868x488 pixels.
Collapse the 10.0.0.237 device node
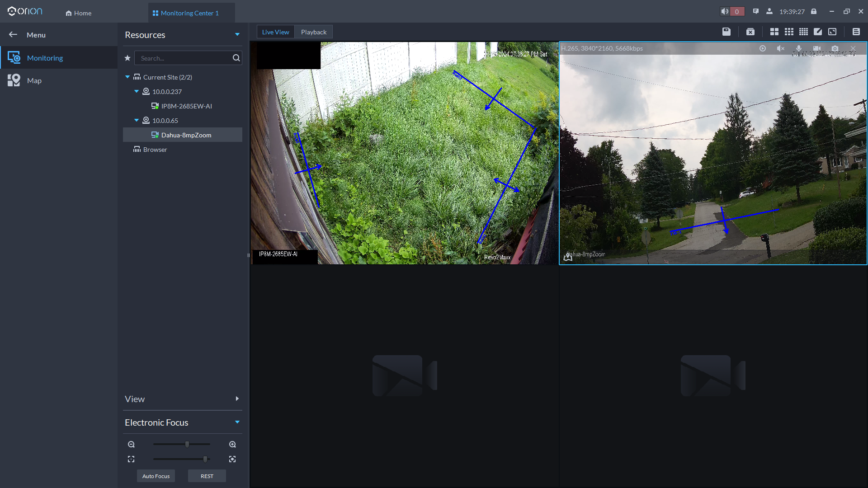pos(137,92)
